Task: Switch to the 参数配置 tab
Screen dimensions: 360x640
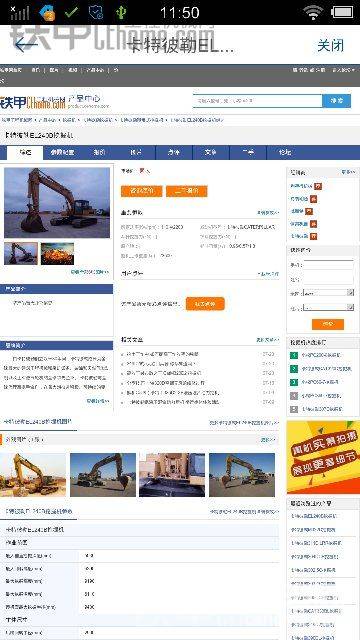Action: tap(62, 152)
